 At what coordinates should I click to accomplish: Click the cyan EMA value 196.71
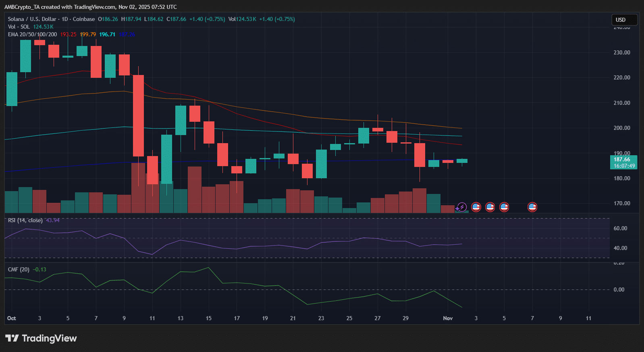pyautogui.click(x=107, y=34)
